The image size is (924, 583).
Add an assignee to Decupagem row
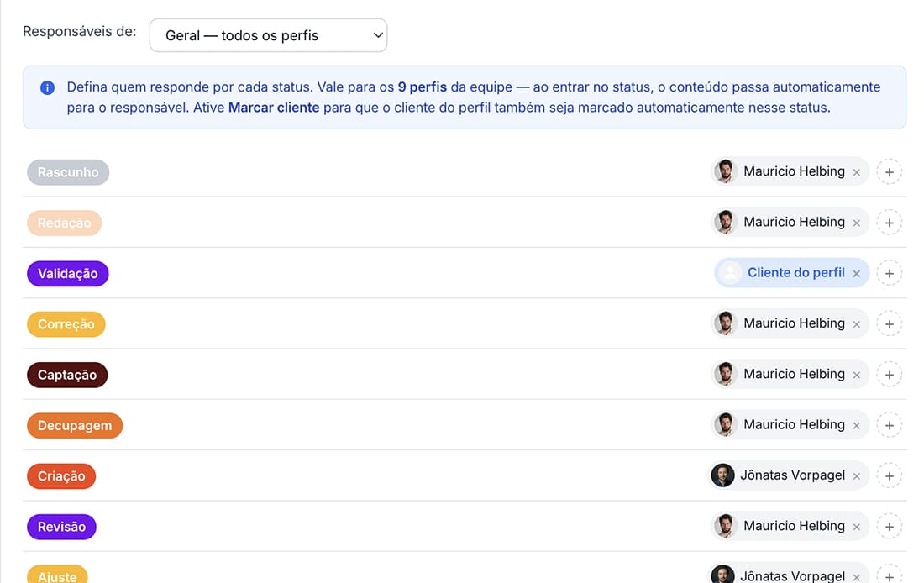click(x=890, y=426)
